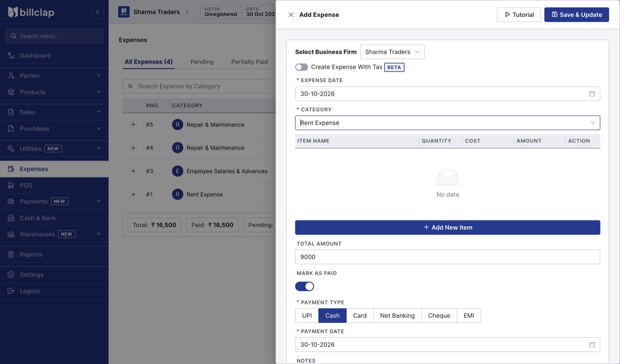Viewport: 620px width, 364px height.
Task: Close the Add Expense panel with the X
Action: [291, 15]
